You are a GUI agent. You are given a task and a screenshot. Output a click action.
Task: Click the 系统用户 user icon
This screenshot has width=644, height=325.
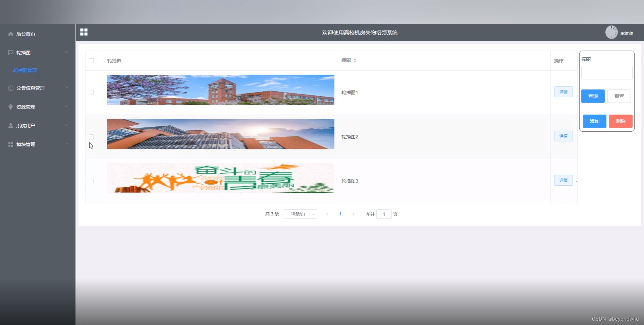(x=10, y=126)
